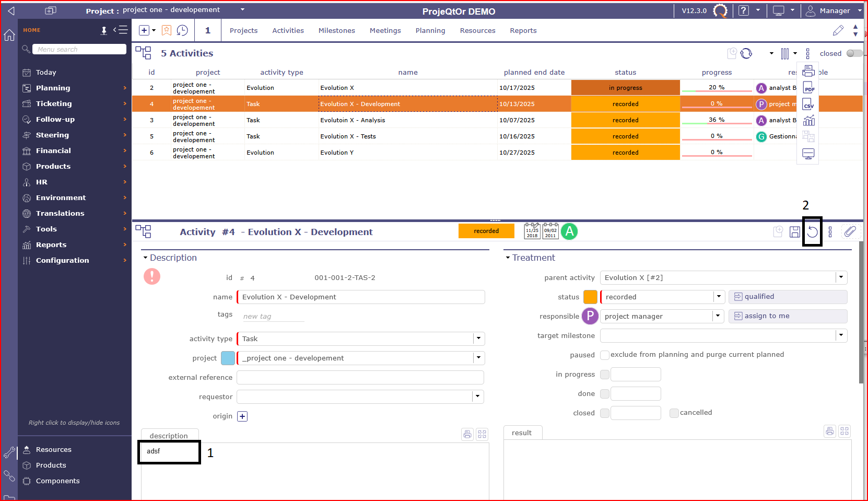Check the paused checkbox

click(x=605, y=355)
